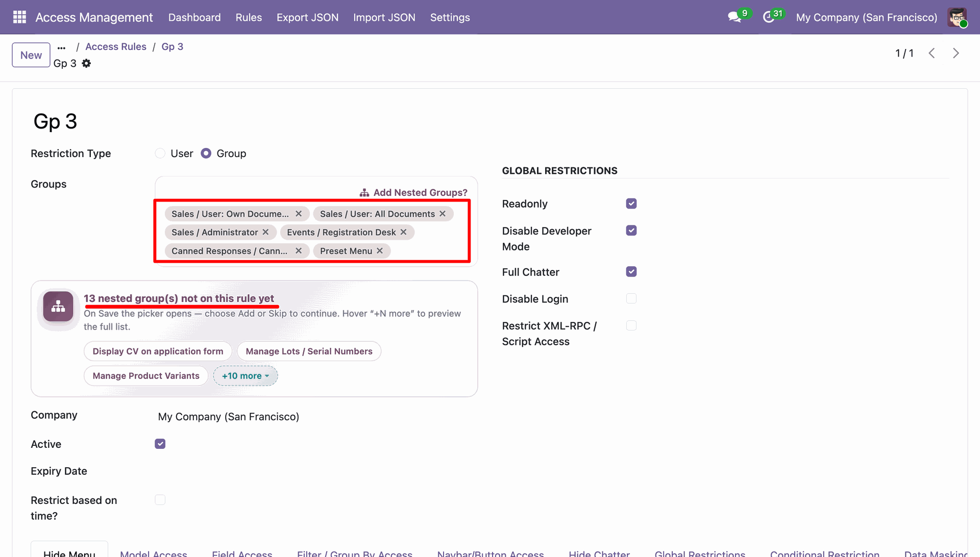Click Manage Lots / Serial Numbers chip
Viewport: 980px width, 557px height.
tap(309, 351)
